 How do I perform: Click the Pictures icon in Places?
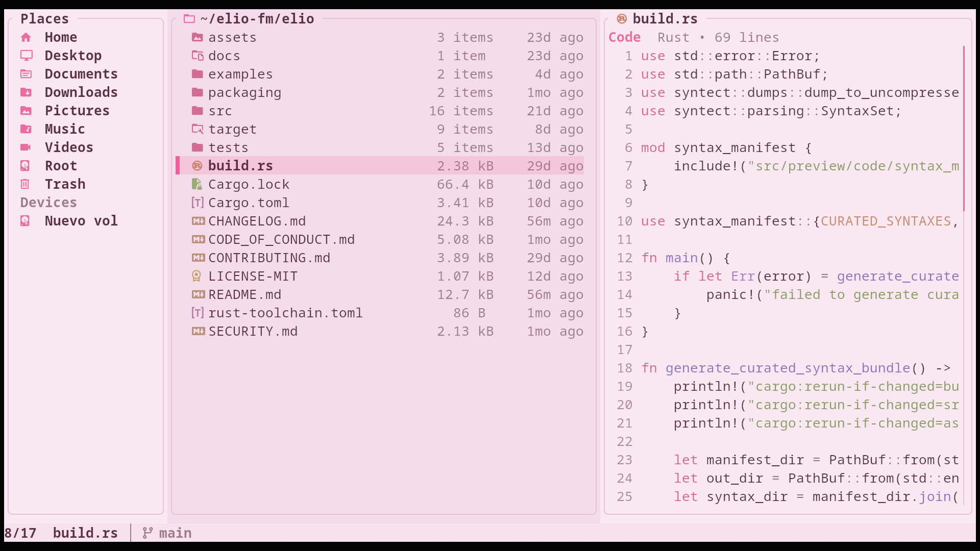click(x=26, y=111)
